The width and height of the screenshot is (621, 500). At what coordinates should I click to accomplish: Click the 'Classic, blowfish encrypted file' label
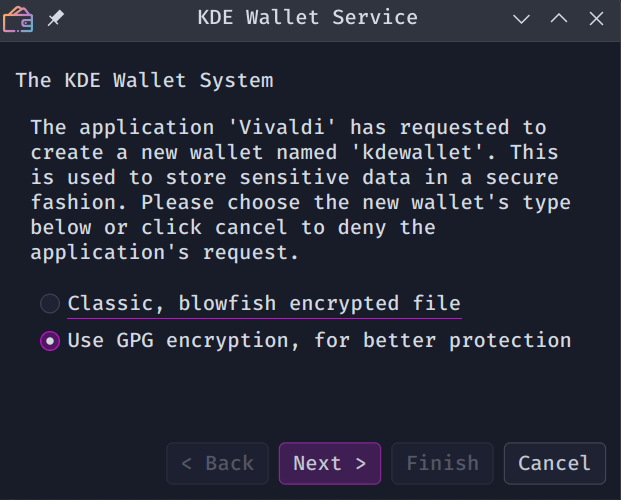(x=264, y=303)
